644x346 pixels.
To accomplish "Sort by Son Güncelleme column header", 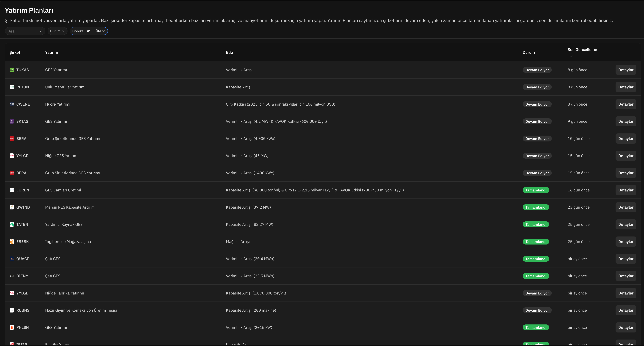I will tap(582, 50).
